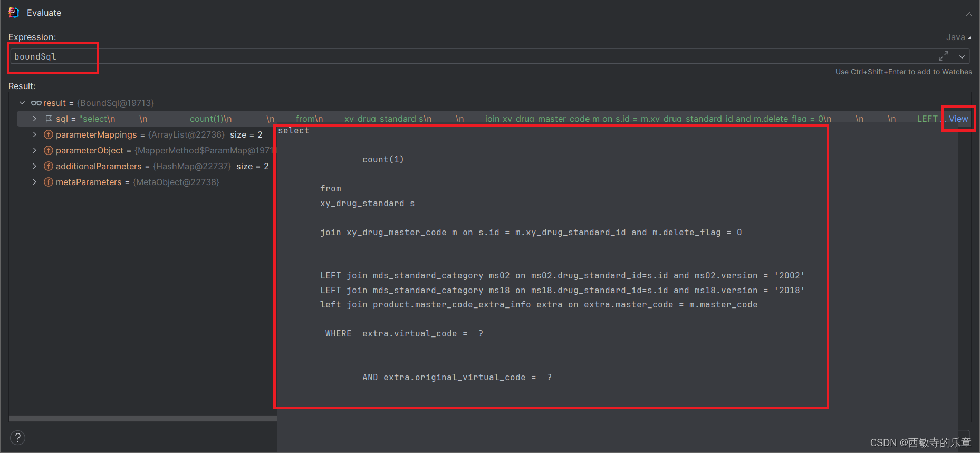Click the 'join xy_drug_master_code m' line
The image size is (980, 453).
(x=531, y=232)
